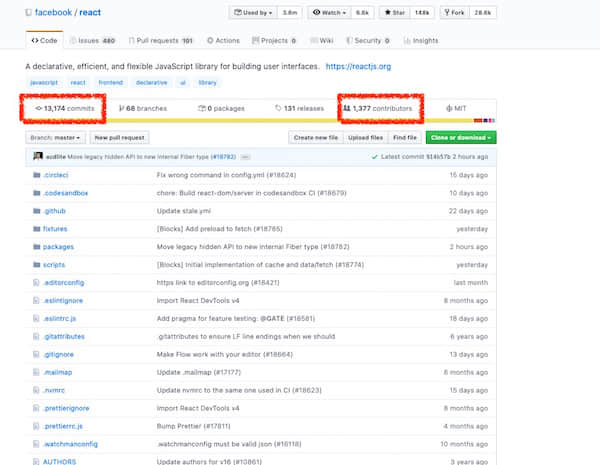Click the file icon beside .editorconfig
This screenshot has width=600, height=465.
pos(36,283)
